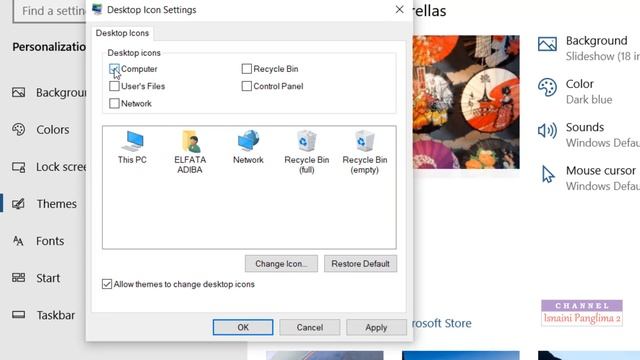Click the Background image icon in theme settings
The width and height of the screenshot is (640, 360).
coord(547,44)
